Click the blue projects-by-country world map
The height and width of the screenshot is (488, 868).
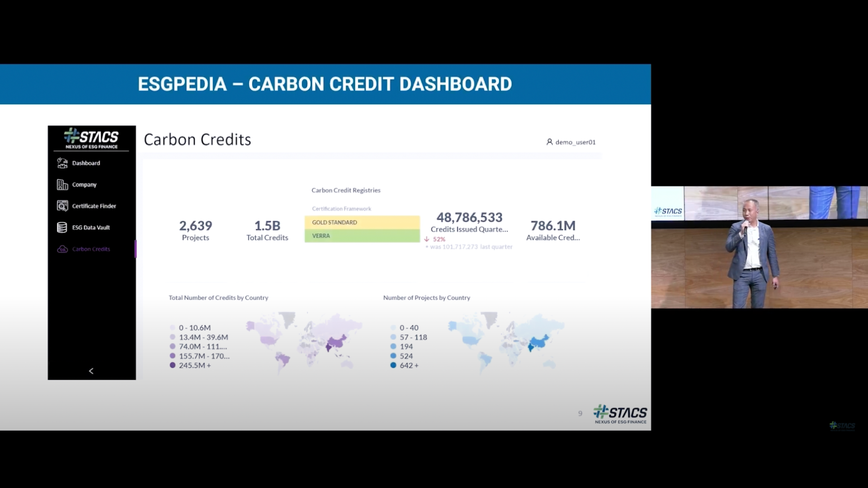[x=506, y=342]
